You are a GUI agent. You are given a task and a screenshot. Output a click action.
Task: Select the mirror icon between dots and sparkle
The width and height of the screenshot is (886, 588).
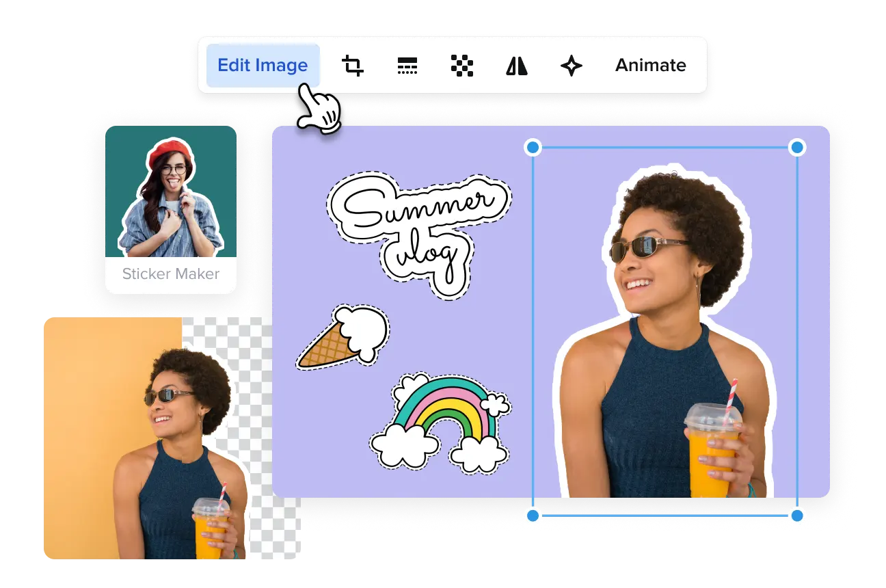tap(517, 65)
